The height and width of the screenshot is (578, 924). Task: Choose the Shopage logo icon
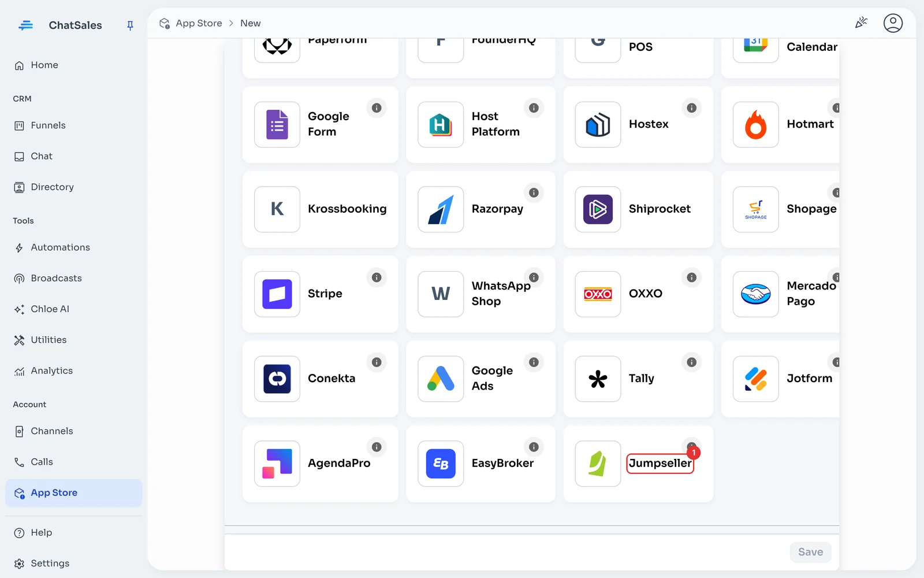pyautogui.click(x=755, y=209)
